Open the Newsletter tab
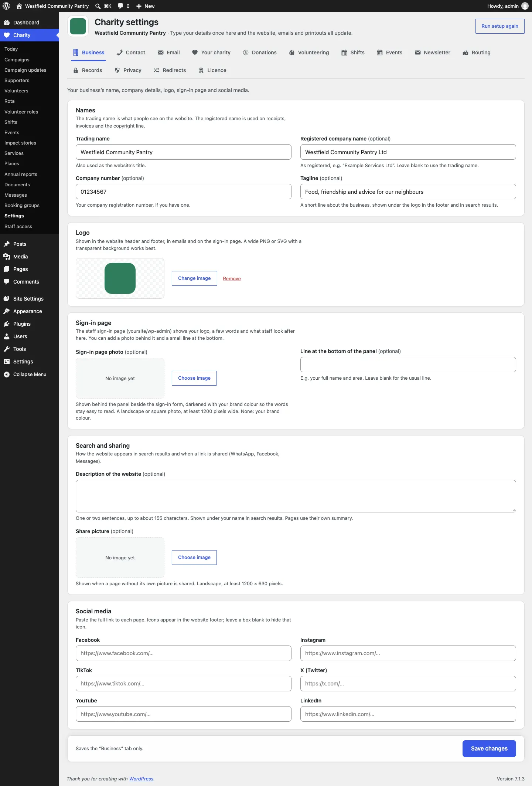The image size is (532, 786). pyautogui.click(x=433, y=52)
